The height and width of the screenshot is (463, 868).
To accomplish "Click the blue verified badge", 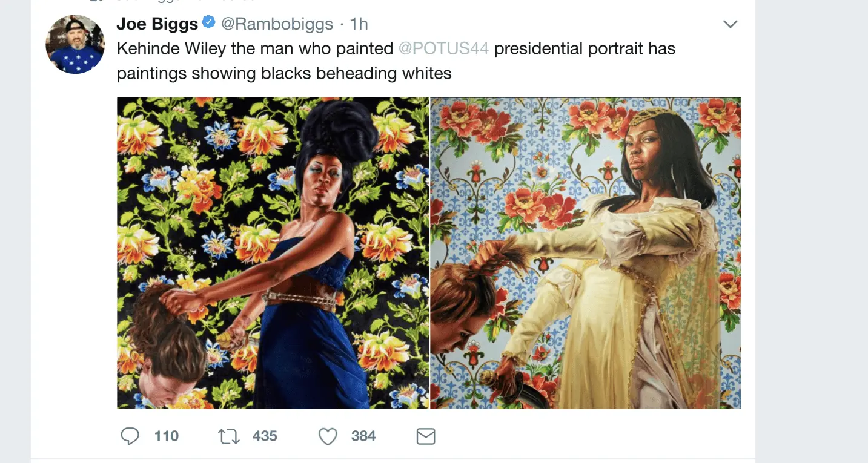I will coord(209,24).
